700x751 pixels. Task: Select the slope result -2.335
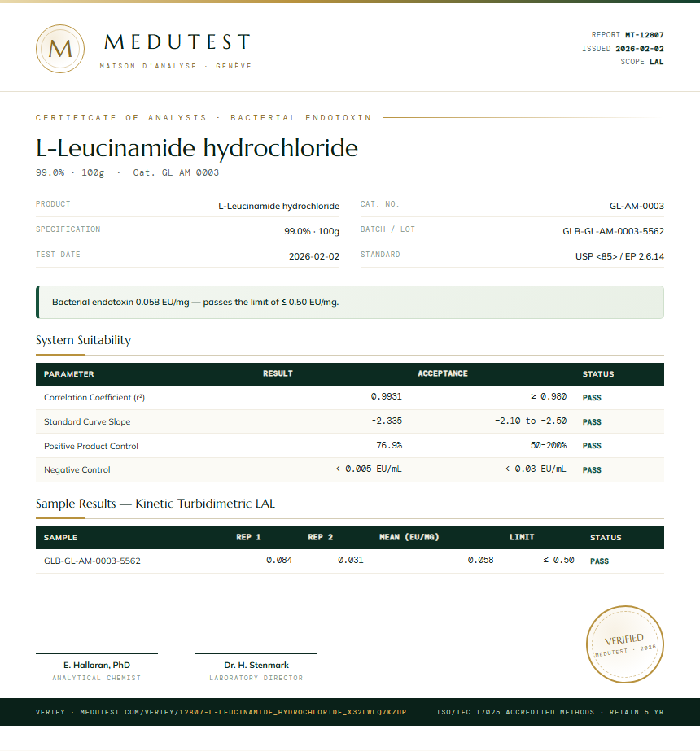[x=387, y=421]
